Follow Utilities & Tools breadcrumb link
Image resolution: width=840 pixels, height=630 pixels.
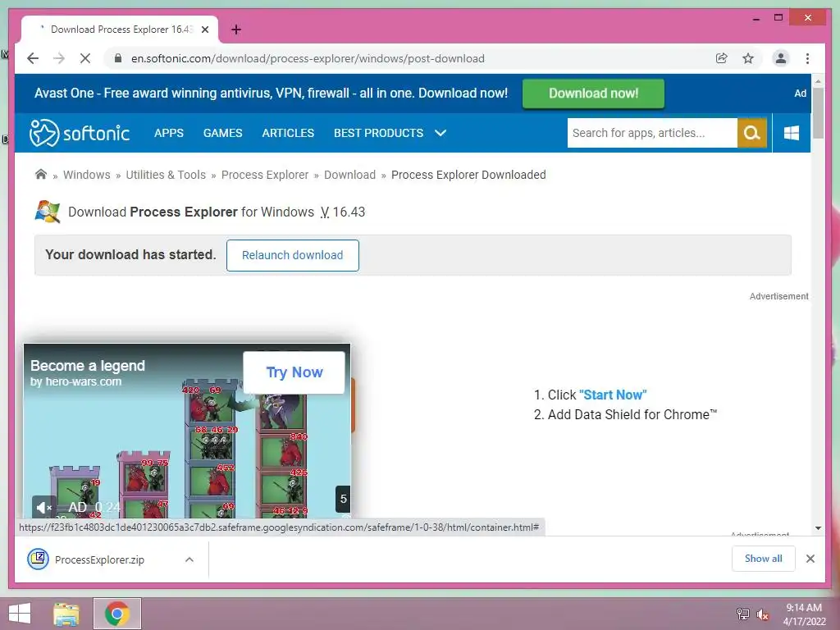(x=166, y=175)
